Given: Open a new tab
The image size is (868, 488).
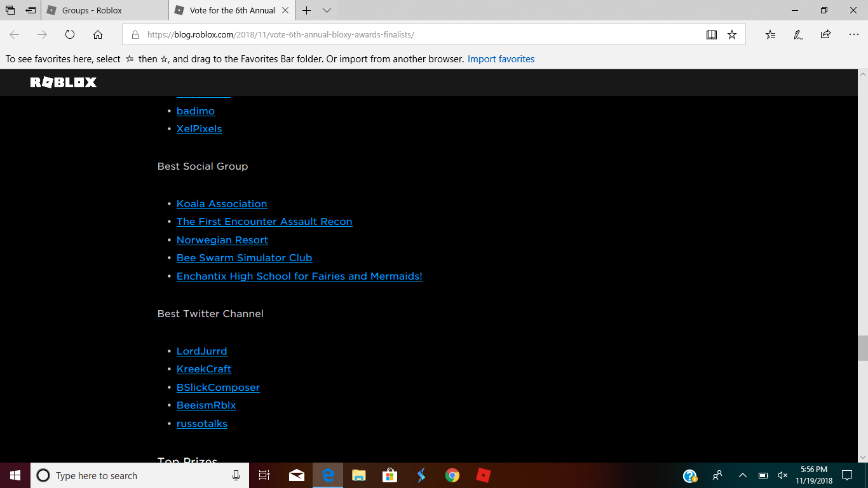Looking at the screenshot, I should pyautogui.click(x=307, y=10).
